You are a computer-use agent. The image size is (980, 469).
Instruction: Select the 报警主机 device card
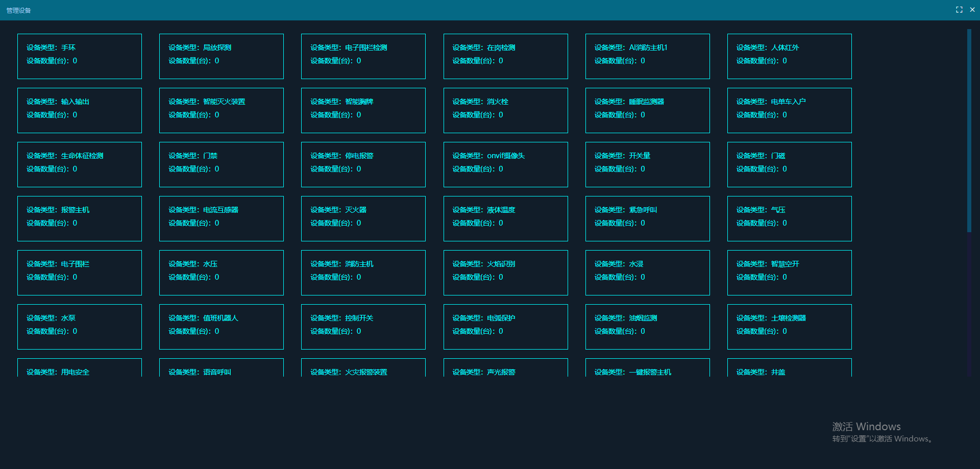coord(80,218)
